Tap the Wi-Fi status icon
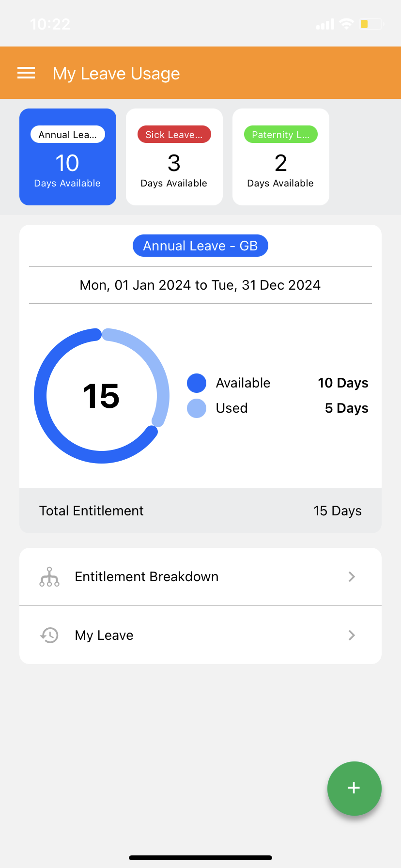401x868 pixels. click(346, 24)
